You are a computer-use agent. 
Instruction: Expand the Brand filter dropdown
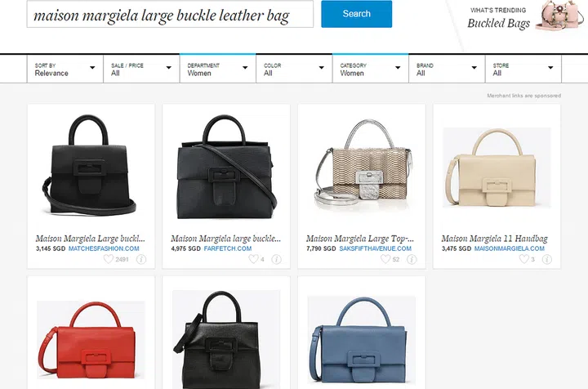(447, 69)
